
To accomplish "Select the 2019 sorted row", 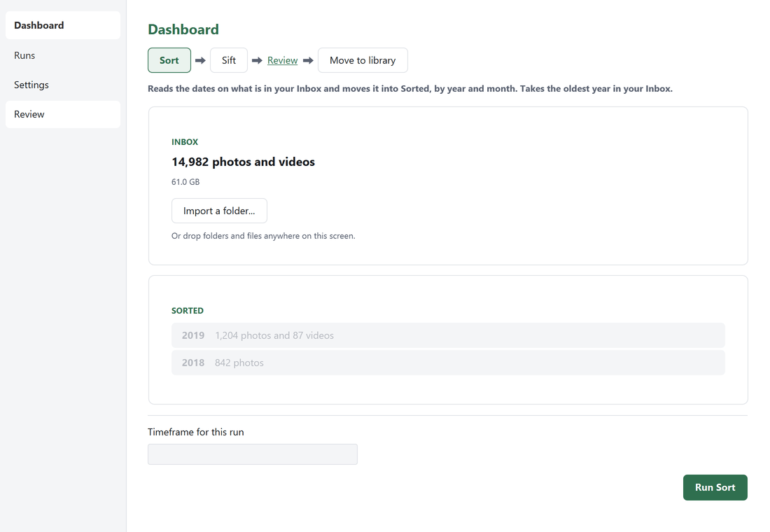I will [448, 335].
